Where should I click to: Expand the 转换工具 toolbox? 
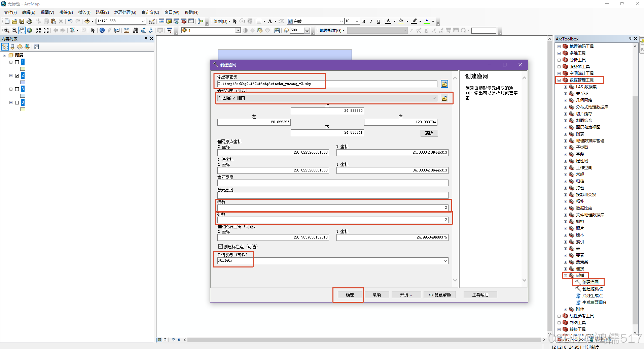tap(559, 329)
